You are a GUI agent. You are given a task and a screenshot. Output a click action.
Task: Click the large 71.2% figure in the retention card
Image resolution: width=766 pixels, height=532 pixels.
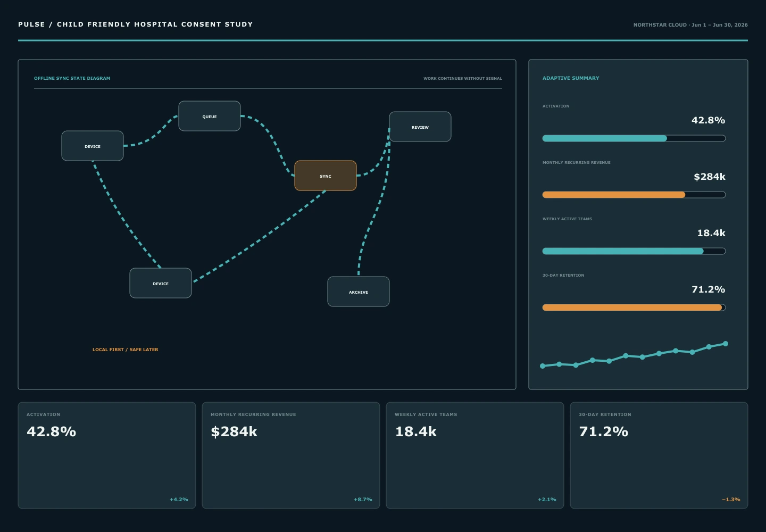point(604,431)
